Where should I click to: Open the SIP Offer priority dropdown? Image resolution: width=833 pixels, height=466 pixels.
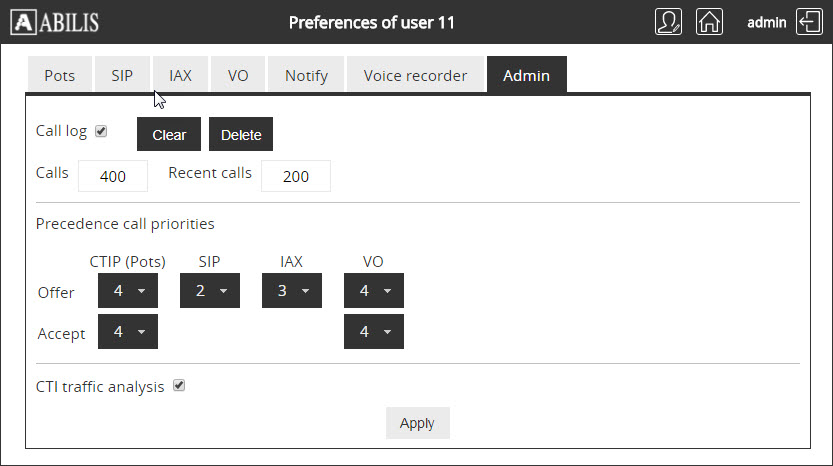pos(210,291)
